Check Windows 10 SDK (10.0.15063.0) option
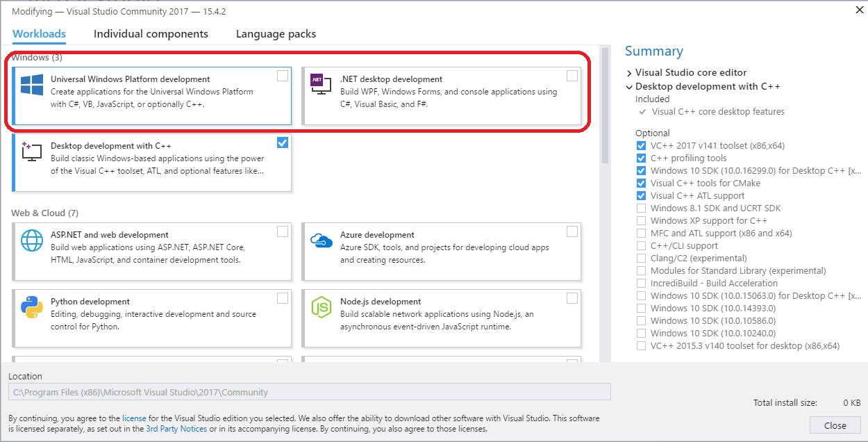The height and width of the screenshot is (442, 868). (641, 296)
